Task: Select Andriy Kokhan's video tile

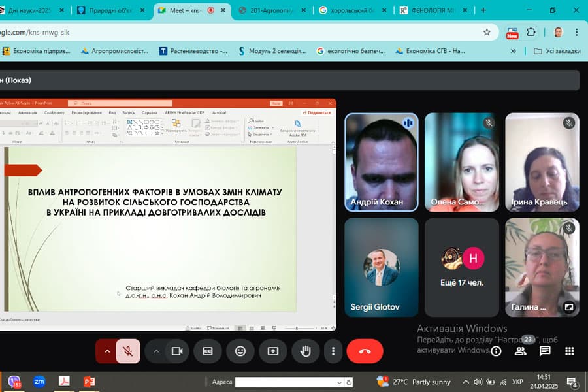Action: click(382, 162)
